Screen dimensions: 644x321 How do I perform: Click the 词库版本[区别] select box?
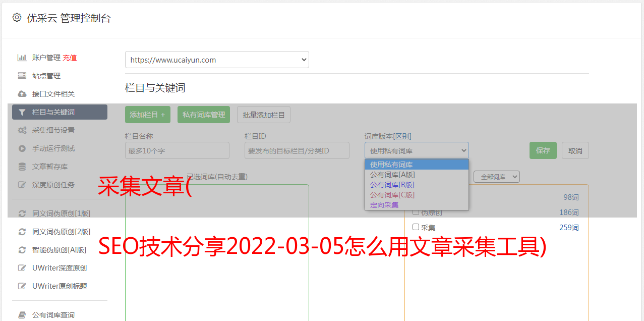417,150
